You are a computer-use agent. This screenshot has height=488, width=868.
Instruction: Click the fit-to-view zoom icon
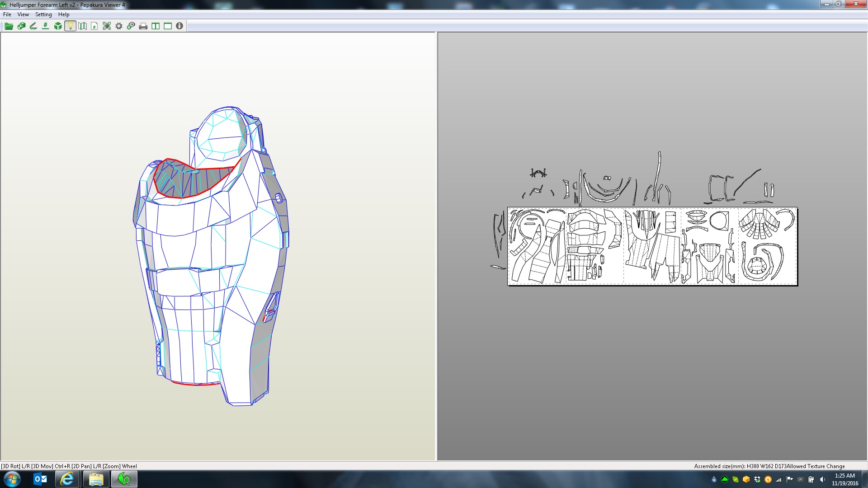point(107,26)
